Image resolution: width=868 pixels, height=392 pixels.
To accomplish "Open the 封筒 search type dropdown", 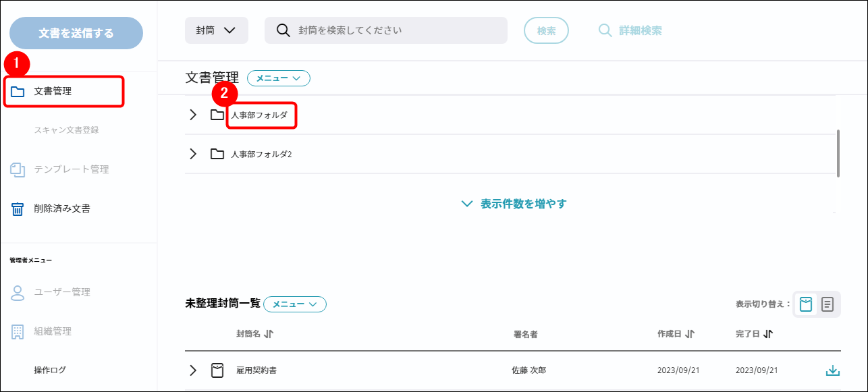I will coord(216,30).
